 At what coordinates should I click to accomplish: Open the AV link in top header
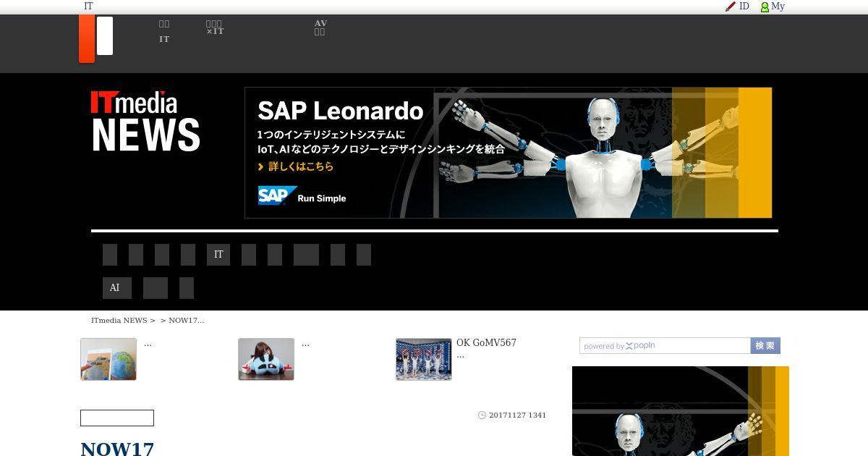[x=320, y=28]
